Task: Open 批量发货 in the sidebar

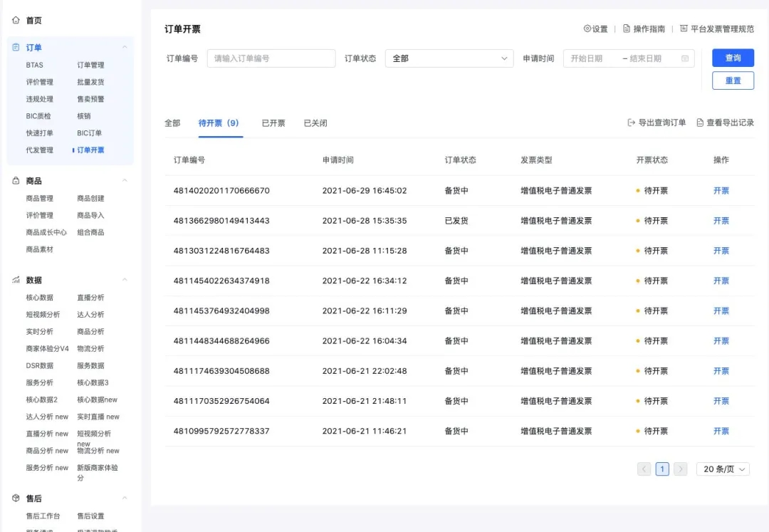Action: (90, 82)
